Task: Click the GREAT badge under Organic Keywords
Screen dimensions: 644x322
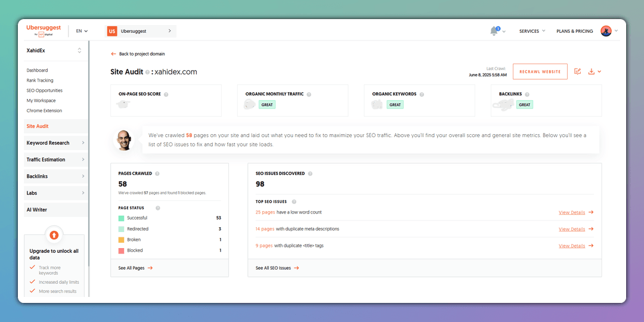Action: pyautogui.click(x=395, y=105)
